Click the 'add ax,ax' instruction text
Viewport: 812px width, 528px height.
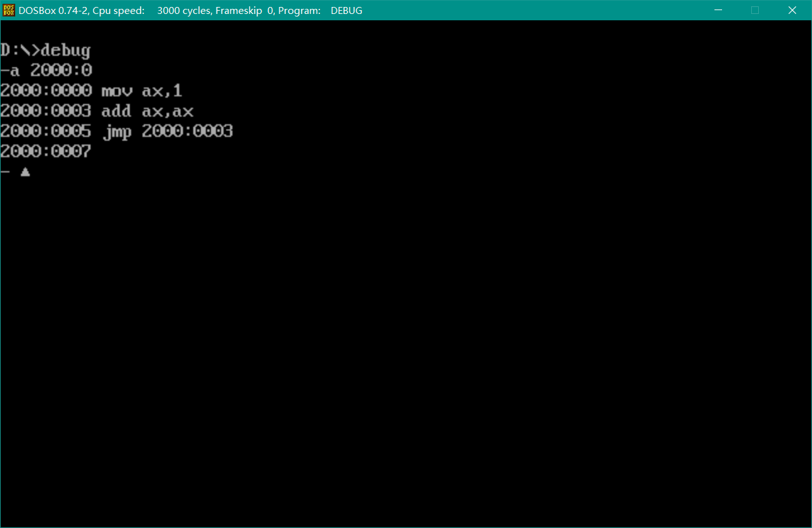pyautogui.click(x=148, y=112)
